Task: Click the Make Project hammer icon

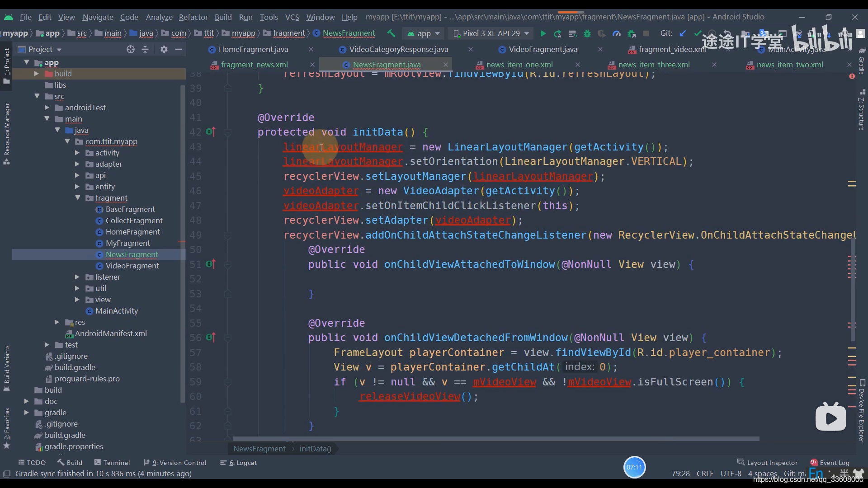Action: (392, 33)
